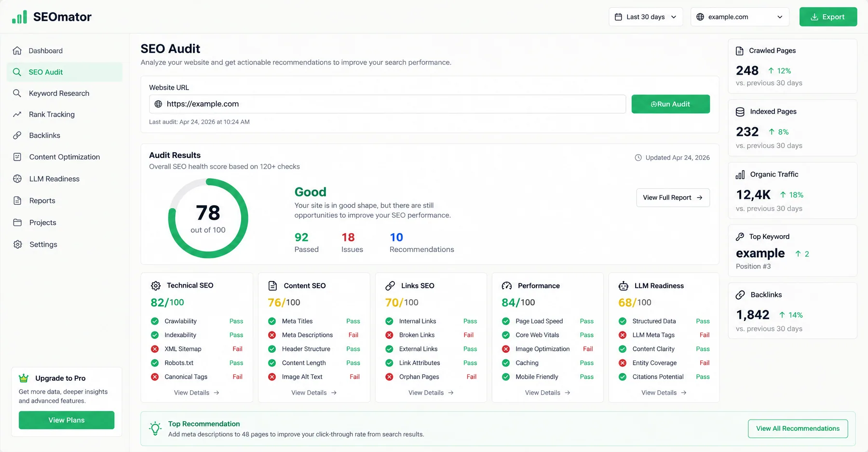Click the Website URL input field
The image size is (868, 452).
click(388, 104)
